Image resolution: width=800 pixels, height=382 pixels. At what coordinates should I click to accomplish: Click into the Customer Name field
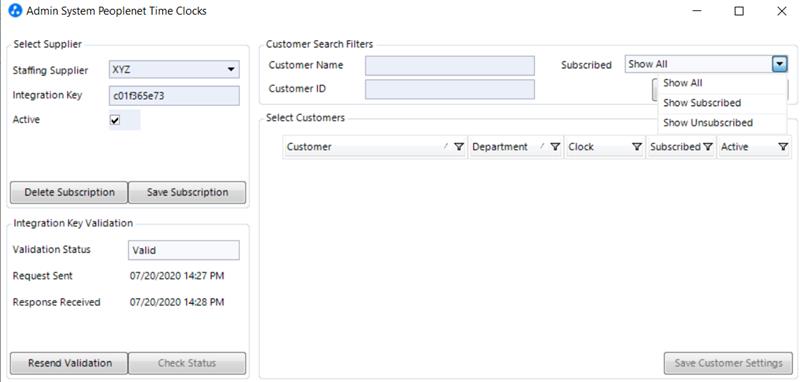click(x=450, y=66)
